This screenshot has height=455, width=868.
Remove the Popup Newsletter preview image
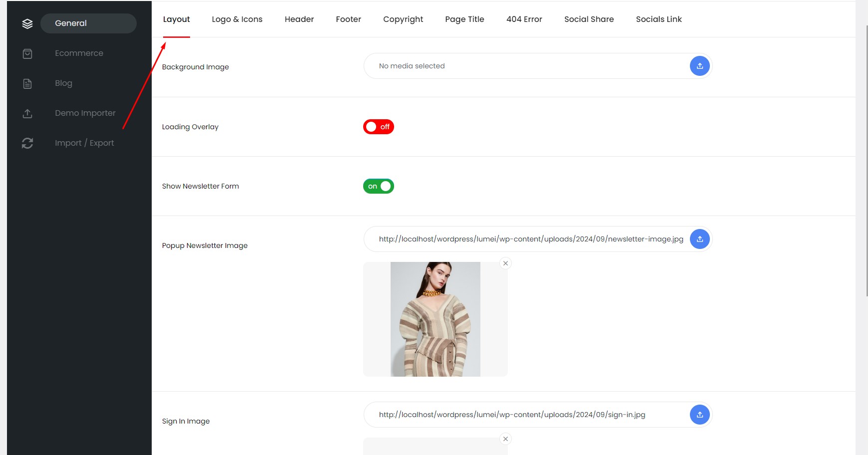click(x=505, y=263)
